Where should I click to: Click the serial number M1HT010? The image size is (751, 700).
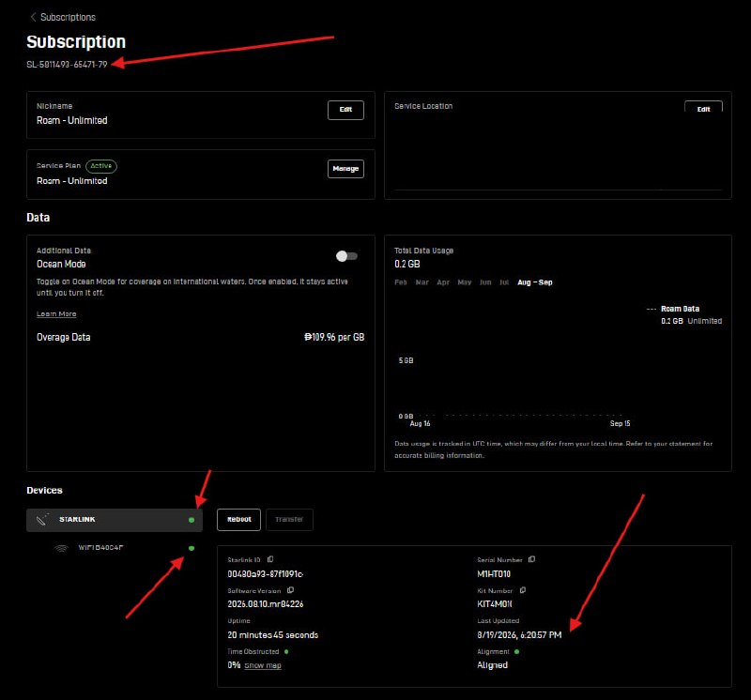[x=494, y=574]
